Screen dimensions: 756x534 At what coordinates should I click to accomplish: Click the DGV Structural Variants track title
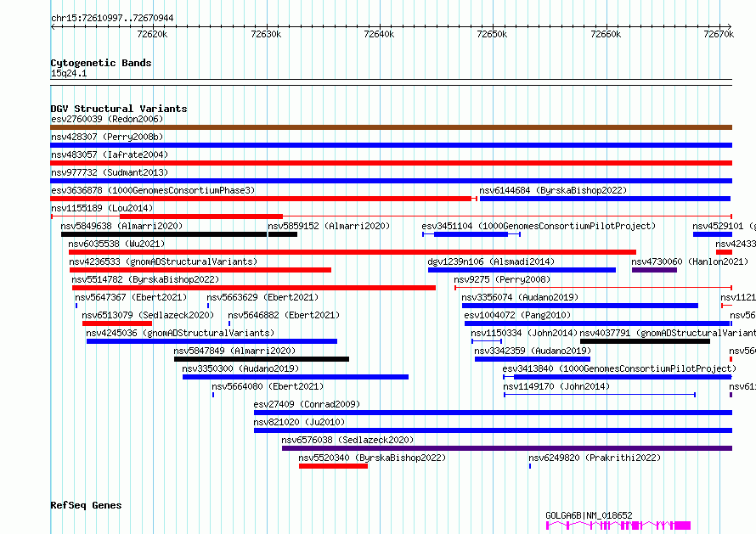pos(119,109)
